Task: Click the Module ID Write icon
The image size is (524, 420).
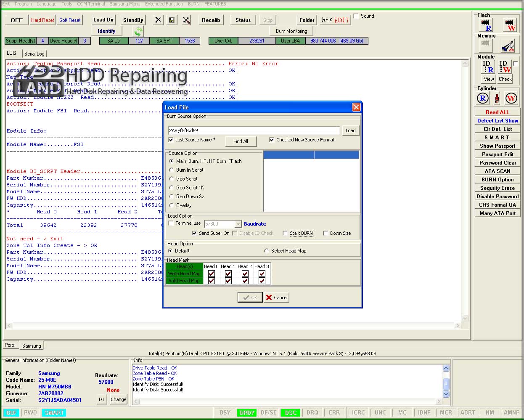Action: [x=505, y=67]
